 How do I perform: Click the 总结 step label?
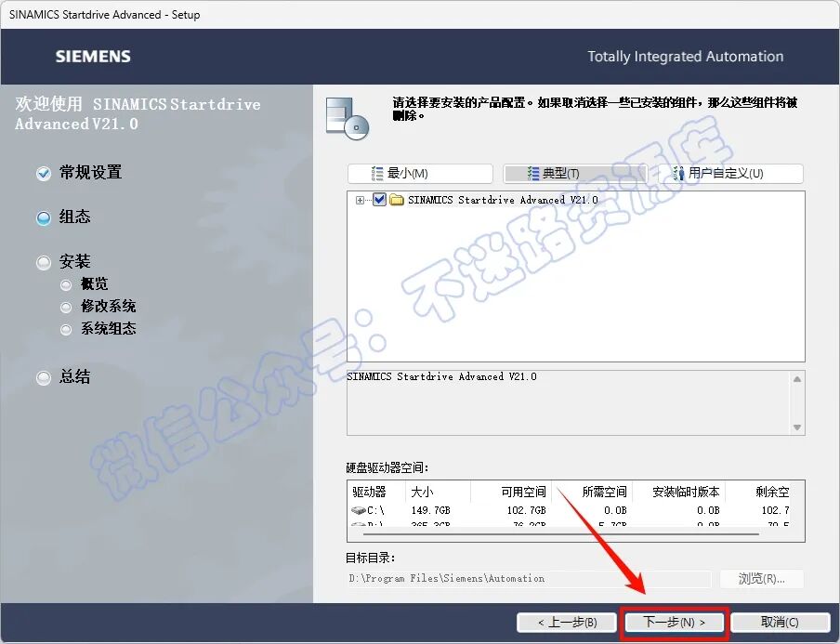(75, 376)
